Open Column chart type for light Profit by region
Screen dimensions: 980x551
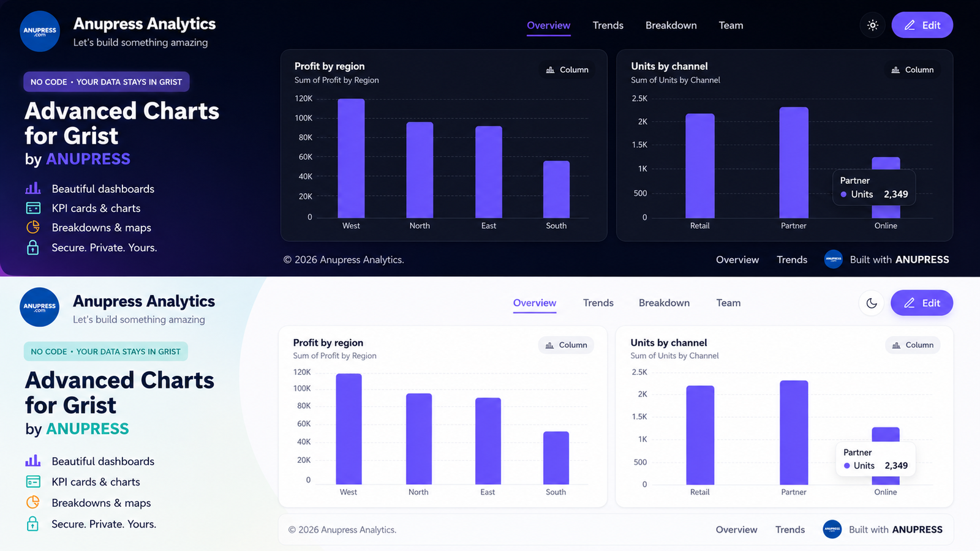coord(566,345)
